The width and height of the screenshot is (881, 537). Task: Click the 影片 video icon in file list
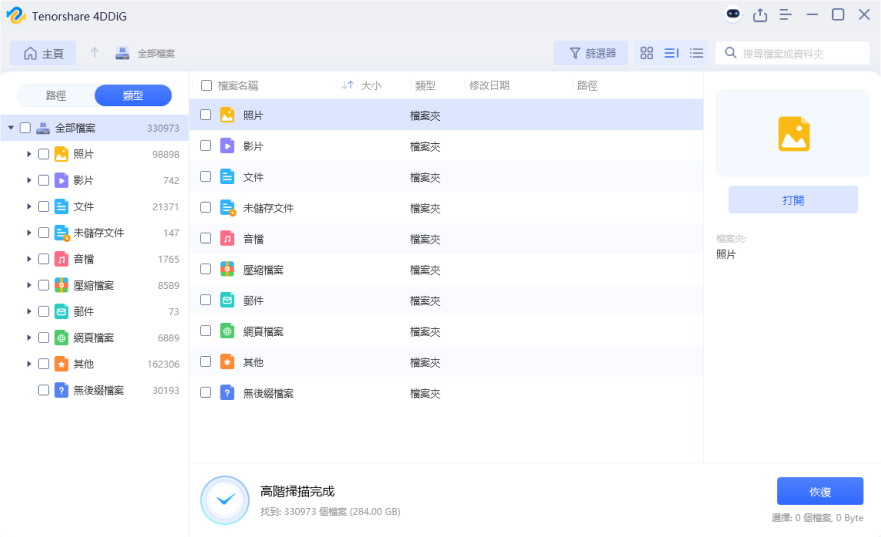(227, 146)
